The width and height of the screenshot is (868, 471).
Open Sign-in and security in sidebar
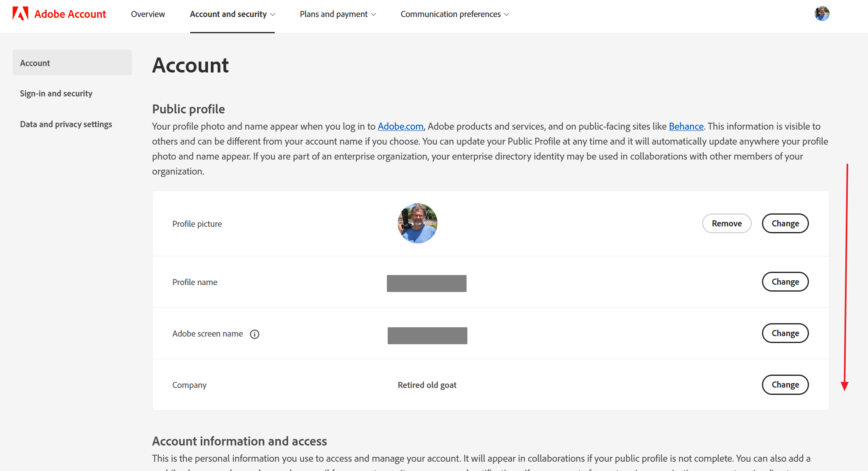click(56, 94)
